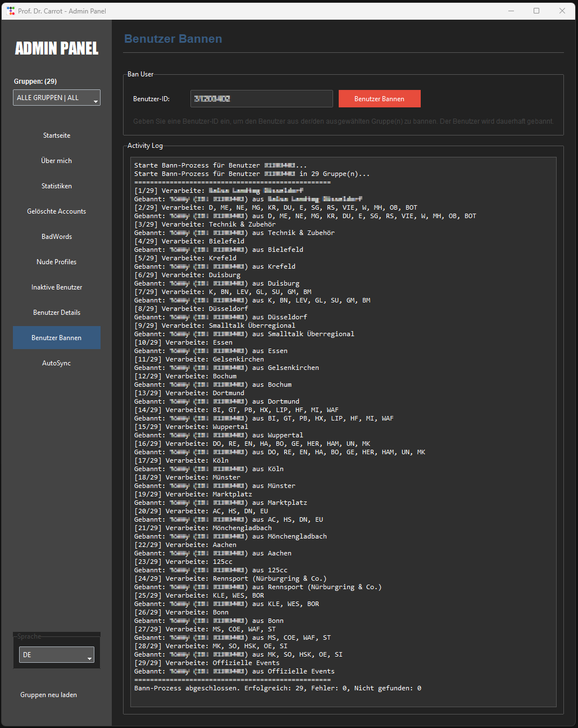Open the Startseite page
578x728 pixels.
57,135
